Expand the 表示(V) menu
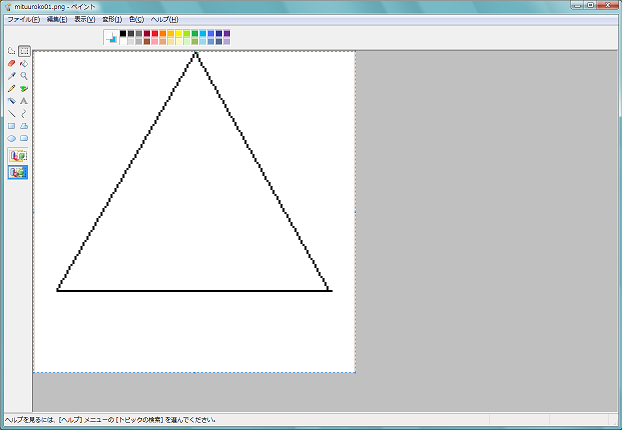This screenshot has height=430, width=622. click(85, 19)
